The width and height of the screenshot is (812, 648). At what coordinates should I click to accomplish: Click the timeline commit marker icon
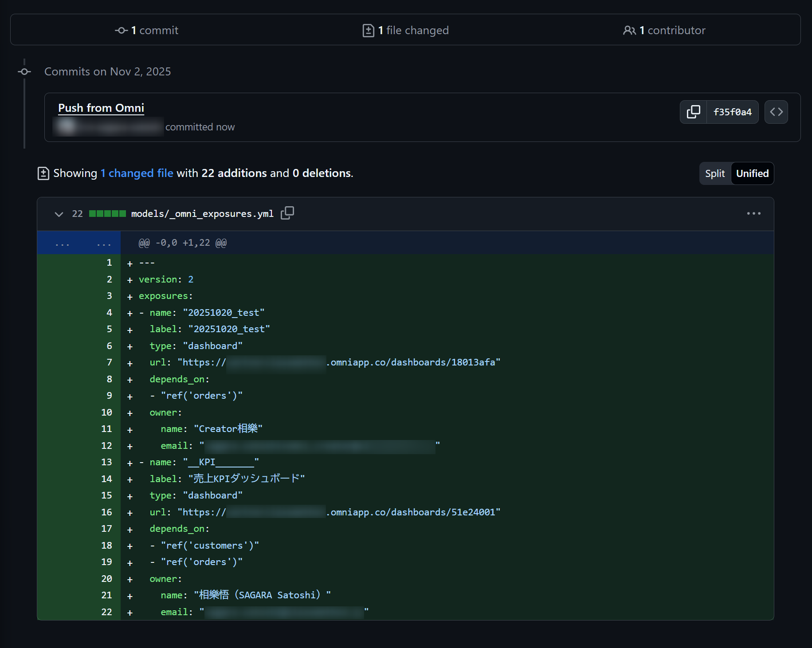pos(24,71)
